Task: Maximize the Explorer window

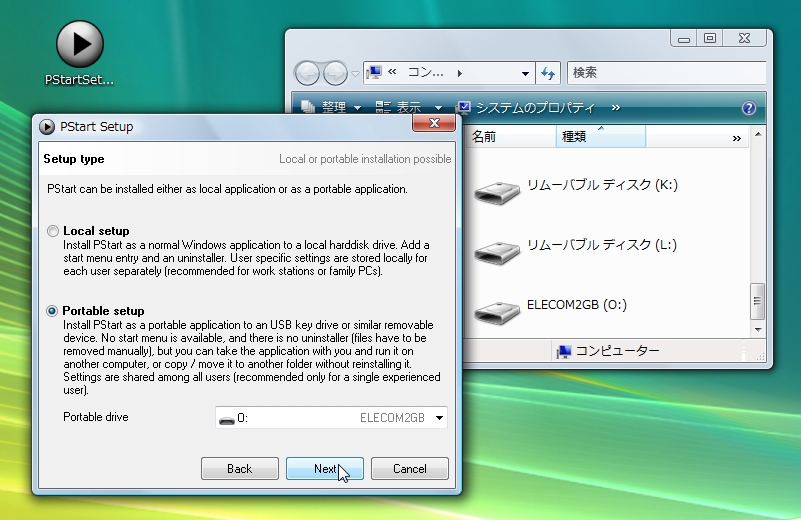Action: coord(710,39)
